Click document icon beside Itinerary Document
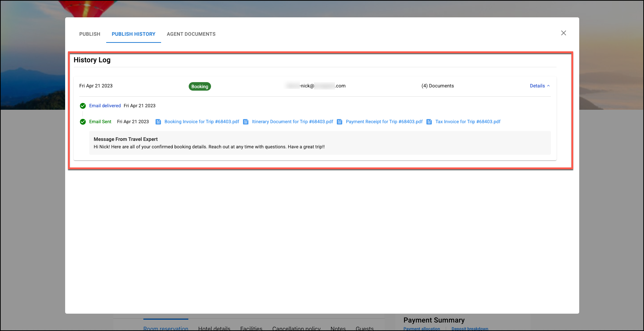 [246, 122]
